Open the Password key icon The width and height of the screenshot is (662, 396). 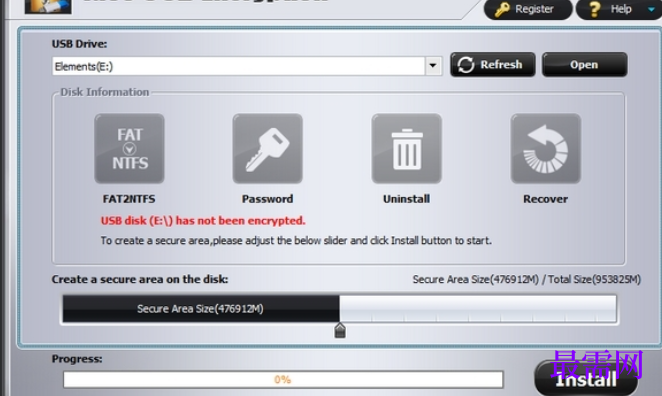(x=268, y=149)
